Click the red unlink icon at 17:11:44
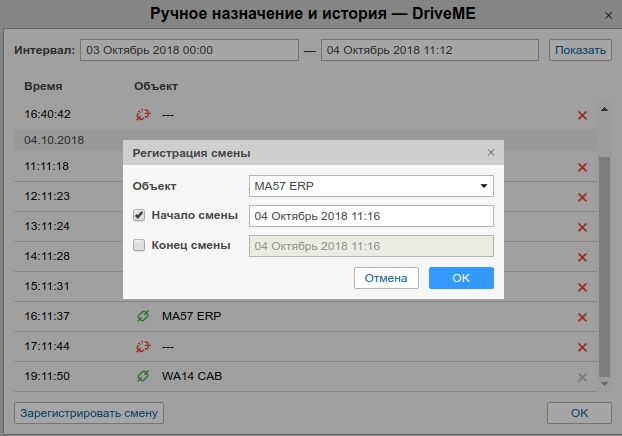 pos(142,347)
